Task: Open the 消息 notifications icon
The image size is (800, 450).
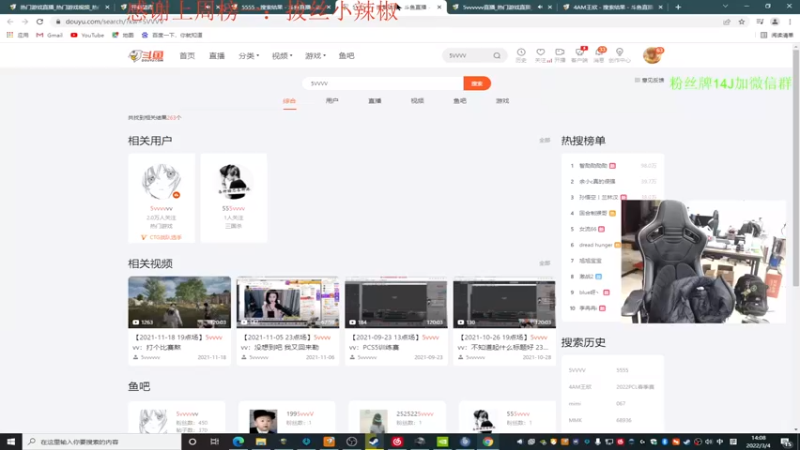Action: pos(599,55)
